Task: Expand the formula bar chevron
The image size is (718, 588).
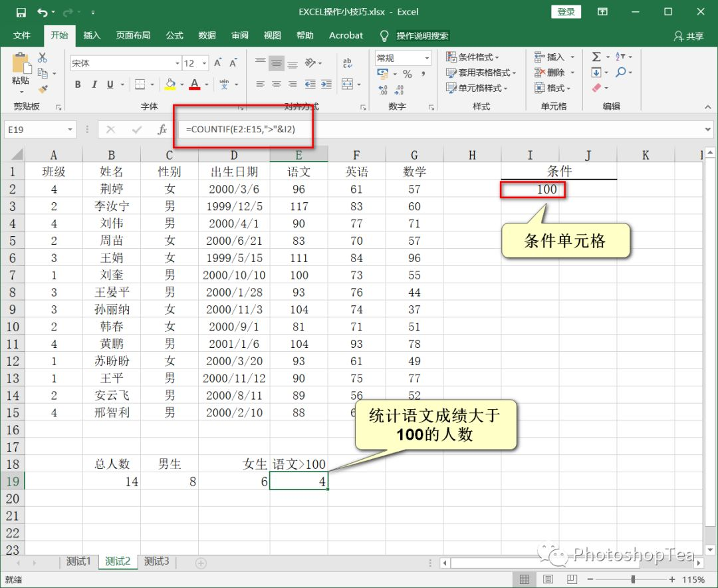Action: [x=708, y=130]
